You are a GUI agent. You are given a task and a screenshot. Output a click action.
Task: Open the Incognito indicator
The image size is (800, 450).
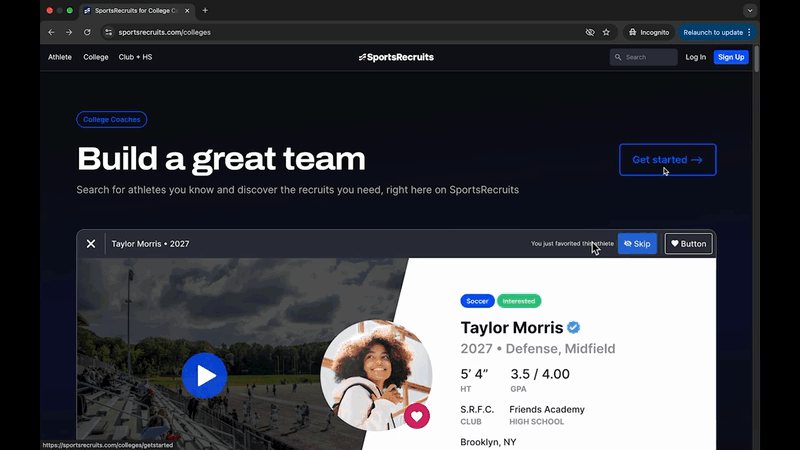pos(648,32)
